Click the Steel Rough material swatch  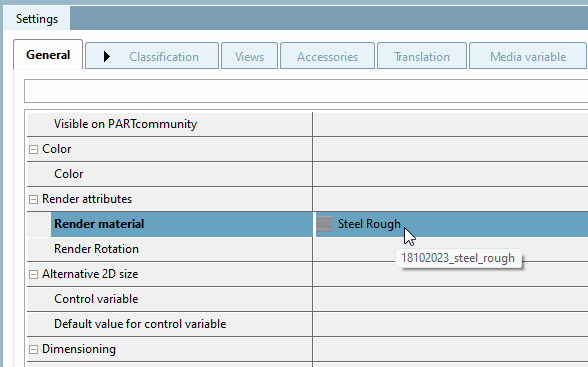(324, 224)
